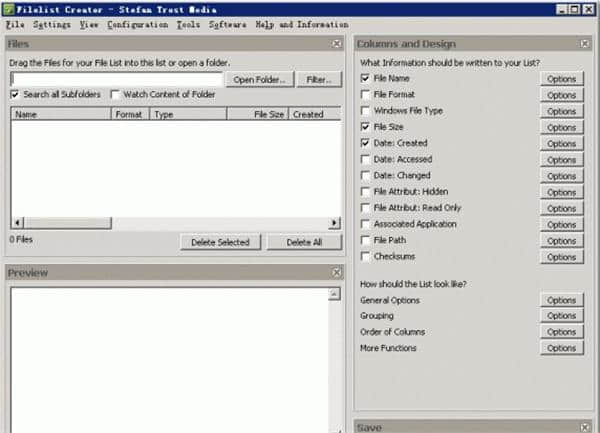The width and height of the screenshot is (600, 433).
Task: Close the Preview panel using its X icon
Action: click(337, 272)
